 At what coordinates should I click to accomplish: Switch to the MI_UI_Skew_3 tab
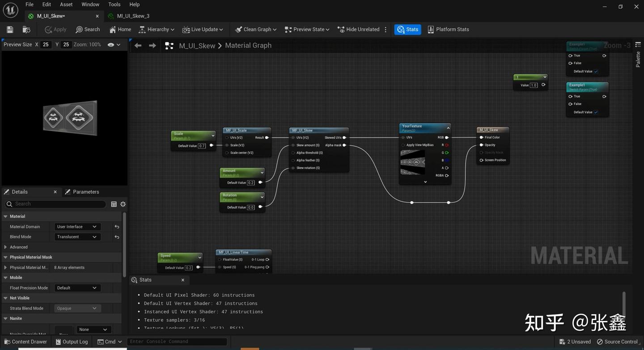click(133, 16)
